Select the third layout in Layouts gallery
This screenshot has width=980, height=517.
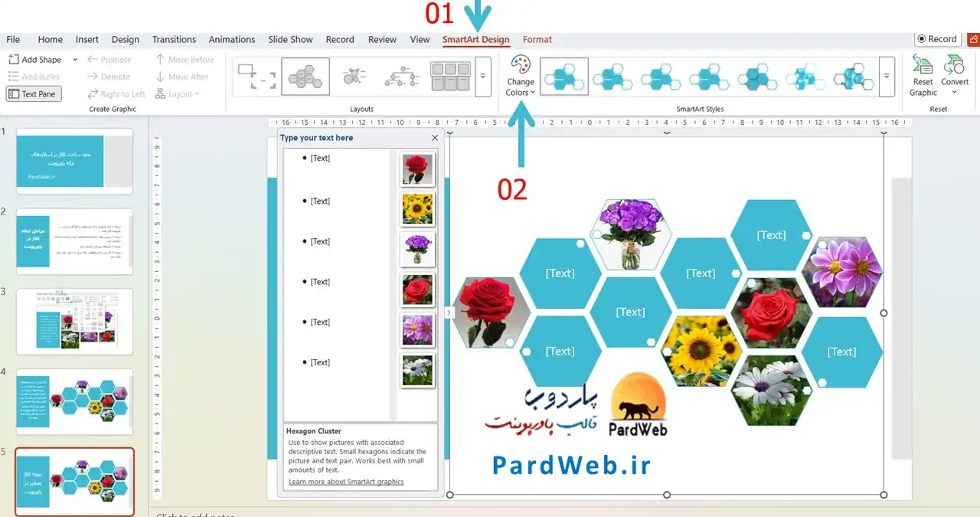(354, 77)
